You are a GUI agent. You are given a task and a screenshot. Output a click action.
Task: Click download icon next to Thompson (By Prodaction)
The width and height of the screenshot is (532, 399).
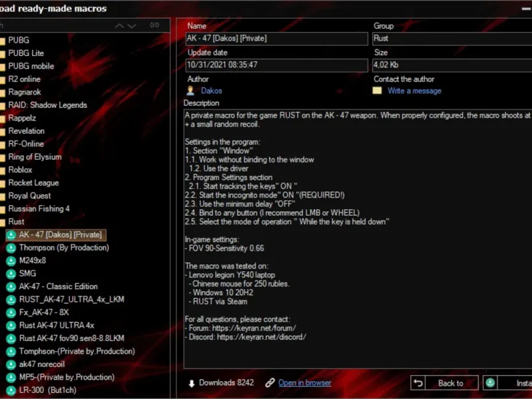point(11,248)
